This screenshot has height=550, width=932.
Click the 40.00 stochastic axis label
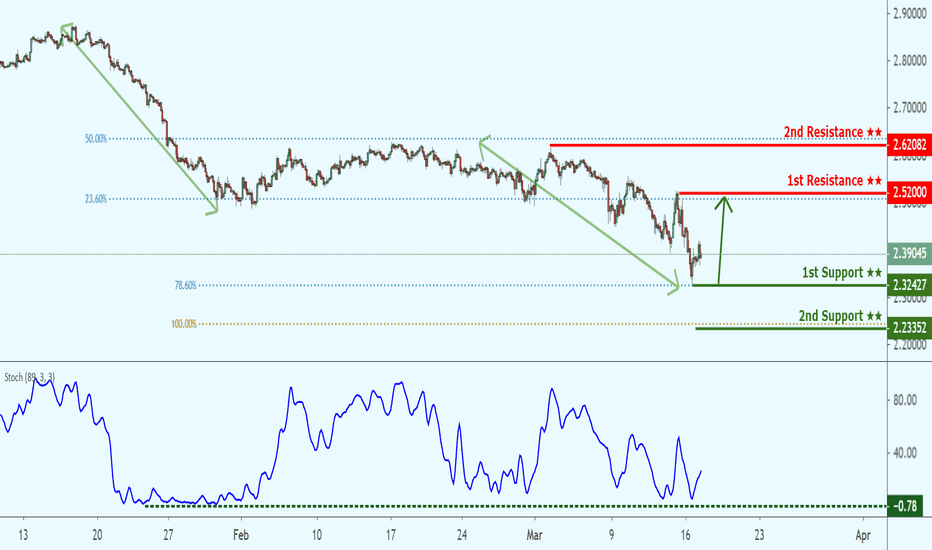click(905, 453)
